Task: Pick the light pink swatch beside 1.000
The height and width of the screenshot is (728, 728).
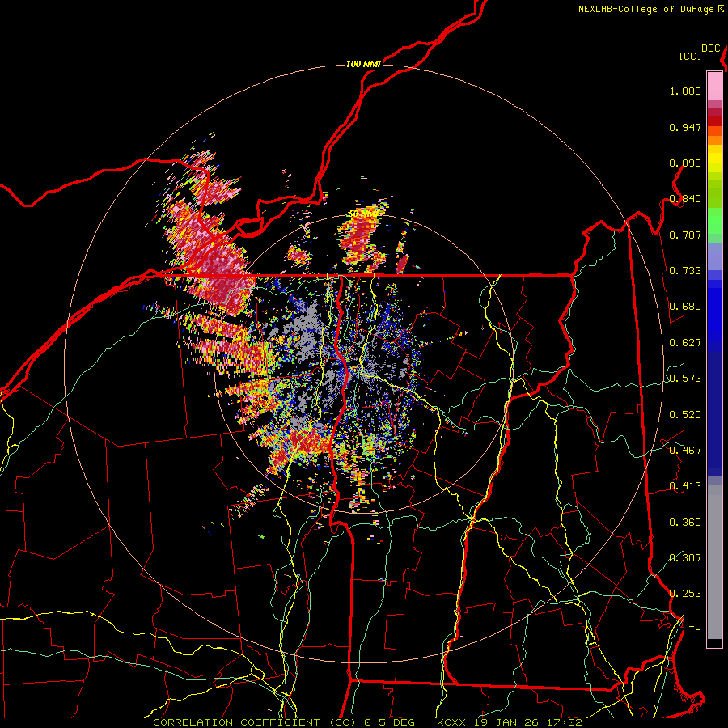Action: point(714,87)
